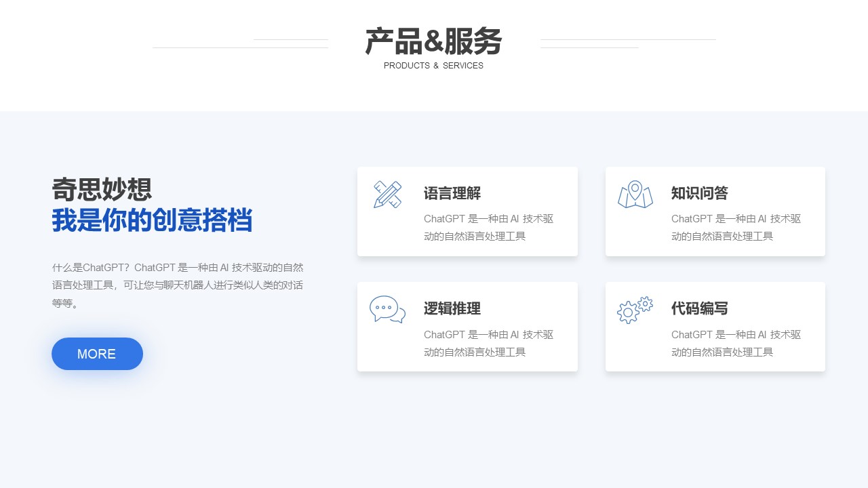Click the 产品&服务 page heading
868x488 pixels.
tap(434, 41)
